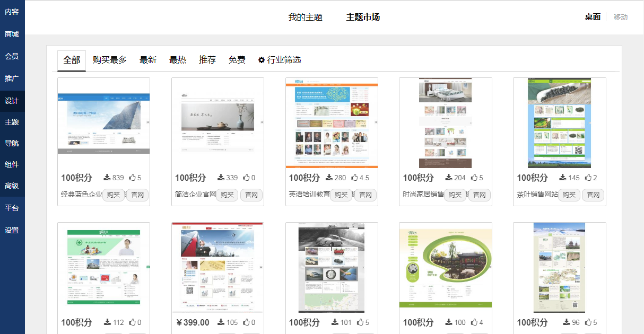
Task: Open 组件 in the sidebar
Action: 12,164
